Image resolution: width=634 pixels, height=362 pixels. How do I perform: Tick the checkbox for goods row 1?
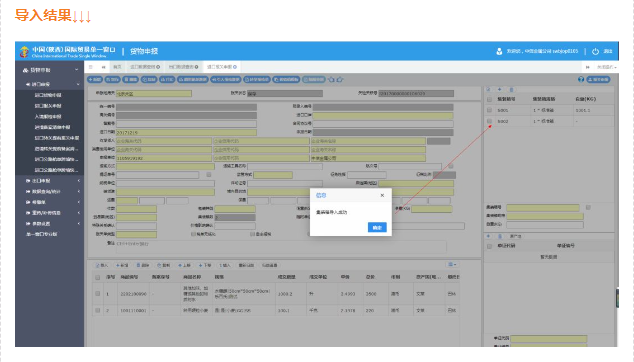(97, 294)
